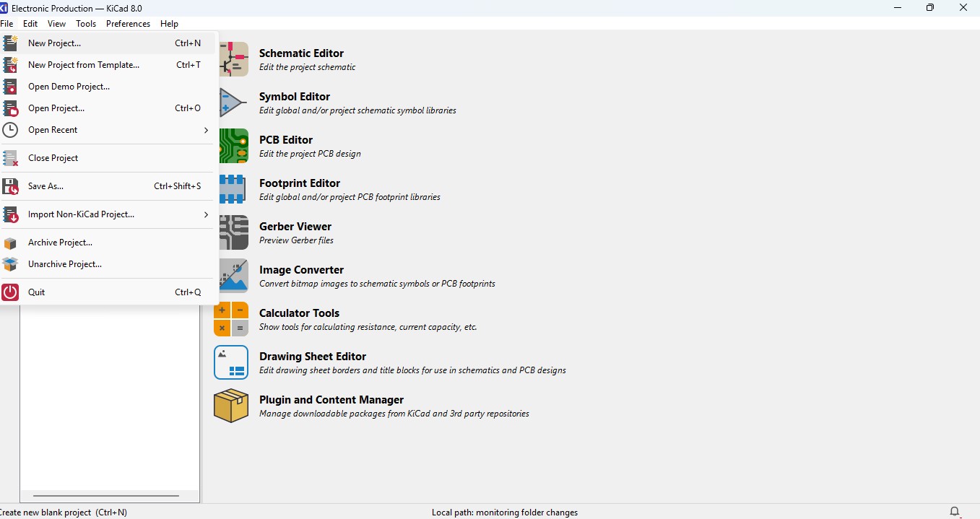Viewport: 980px width, 519px height.
Task: Choose Open Demo Project...
Action: pos(108,87)
